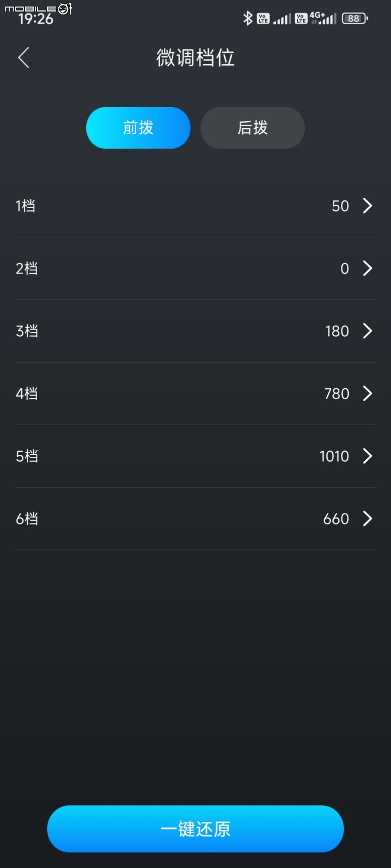This screenshot has width=391, height=868.
Task: Expand the 3档 chevron arrow
Action: tap(367, 331)
